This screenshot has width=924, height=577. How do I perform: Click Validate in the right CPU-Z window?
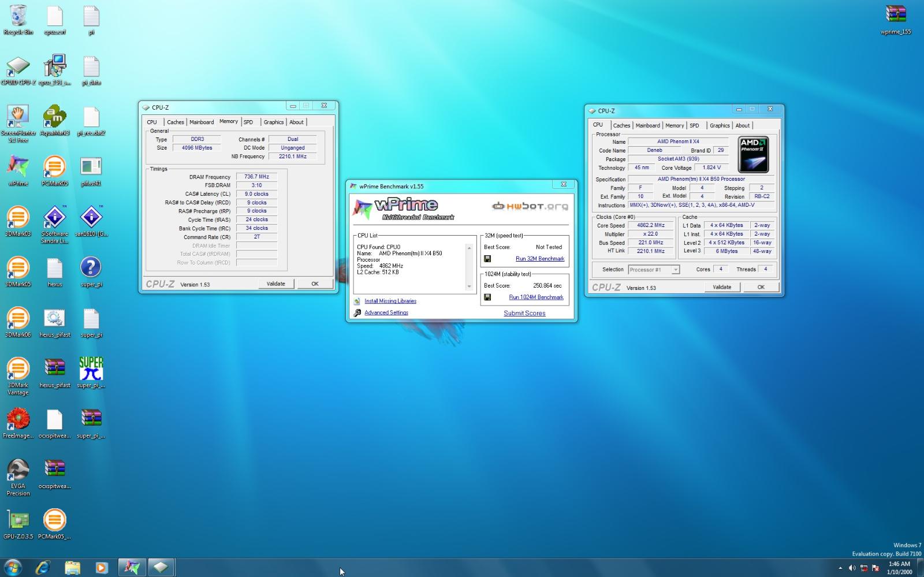click(x=722, y=287)
